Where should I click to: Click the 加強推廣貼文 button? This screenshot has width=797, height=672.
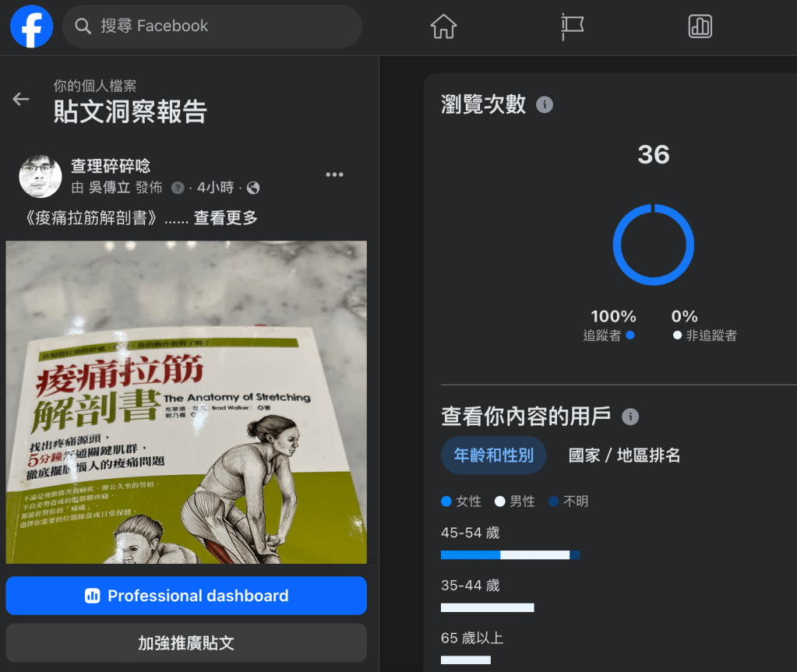tap(186, 643)
